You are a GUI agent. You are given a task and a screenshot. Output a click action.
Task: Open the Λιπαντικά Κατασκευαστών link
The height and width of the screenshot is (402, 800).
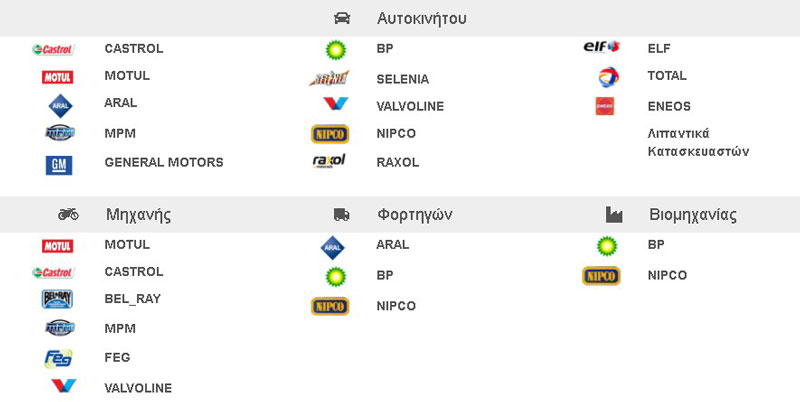[698, 142]
